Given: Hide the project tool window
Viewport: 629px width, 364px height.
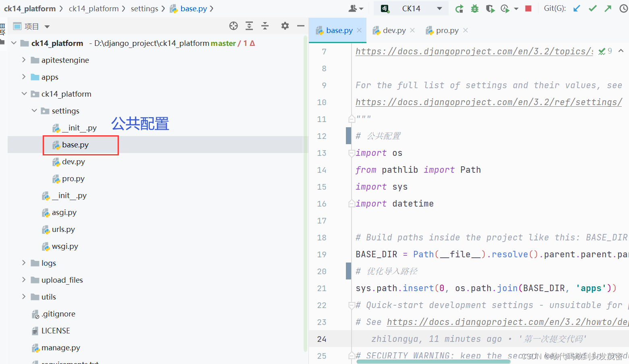Looking at the screenshot, I should click(x=300, y=26).
